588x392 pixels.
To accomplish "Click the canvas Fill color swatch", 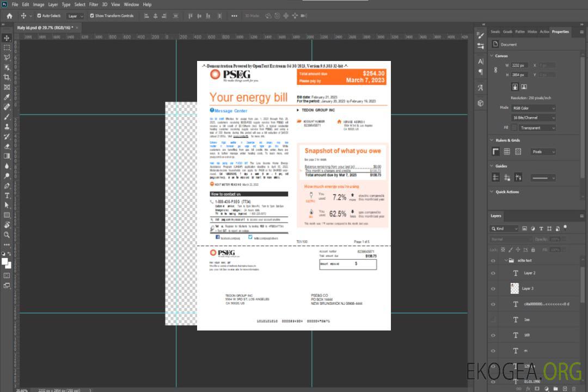I will (514, 127).
